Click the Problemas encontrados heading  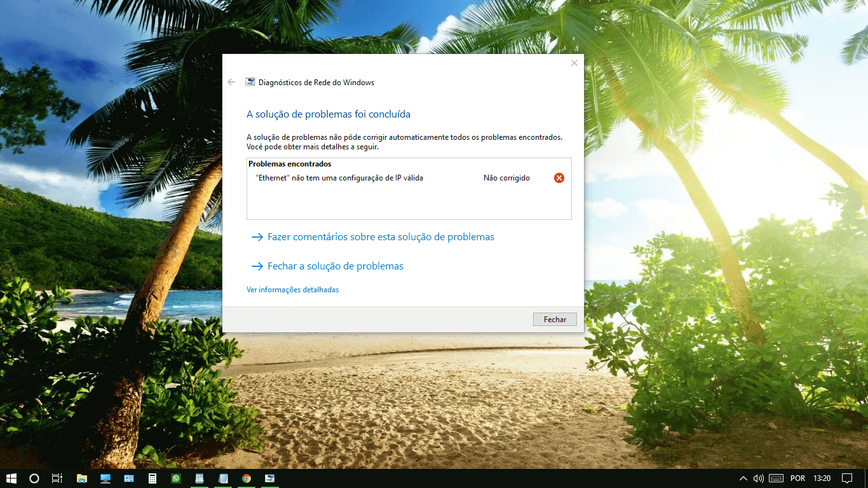[x=290, y=164]
